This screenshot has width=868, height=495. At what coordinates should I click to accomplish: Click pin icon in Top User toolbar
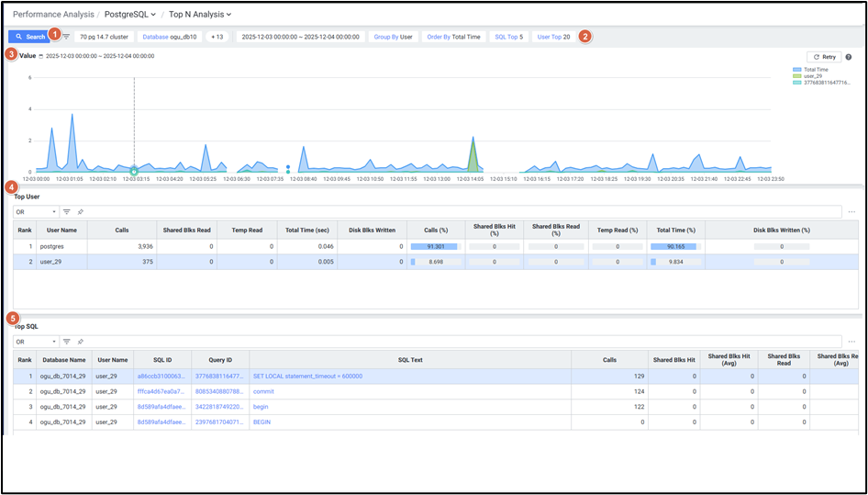81,212
